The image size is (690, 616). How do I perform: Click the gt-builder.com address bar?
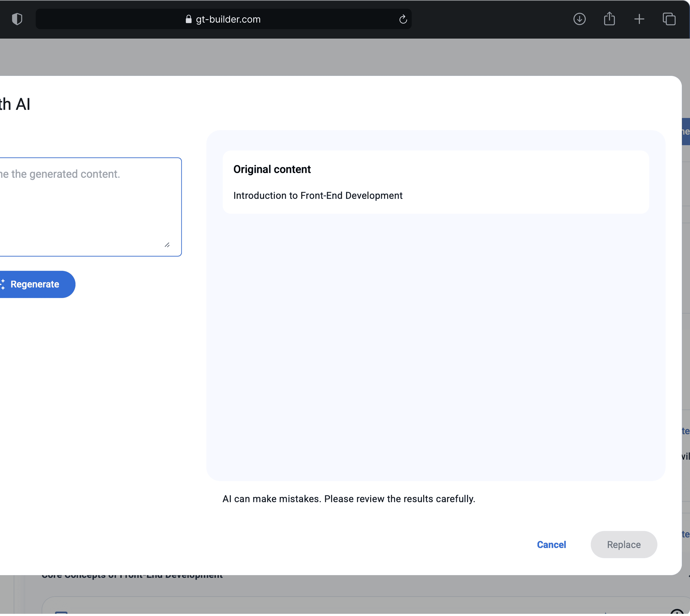228,19
